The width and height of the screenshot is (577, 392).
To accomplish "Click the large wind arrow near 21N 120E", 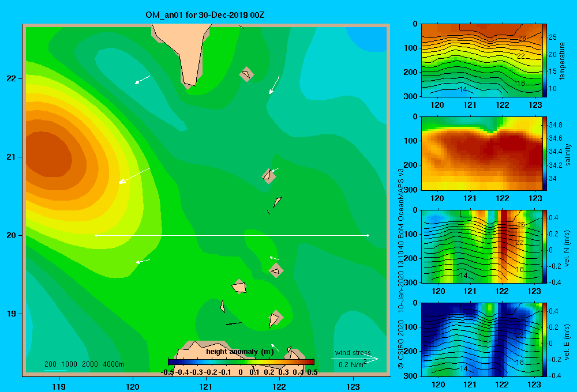I will pos(134,175).
